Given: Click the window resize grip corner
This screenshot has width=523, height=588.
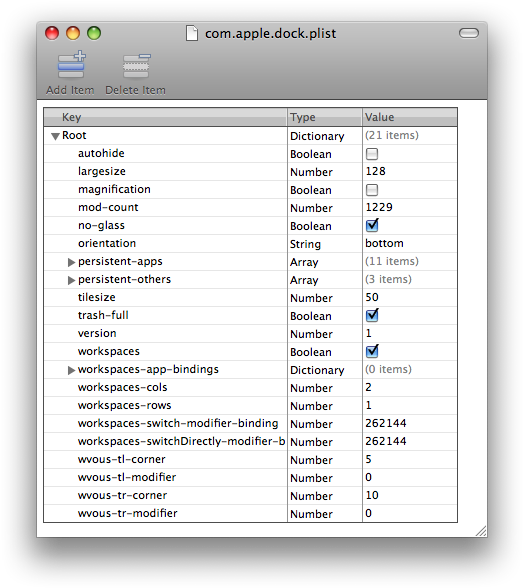Looking at the screenshot, I should click(x=481, y=531).
